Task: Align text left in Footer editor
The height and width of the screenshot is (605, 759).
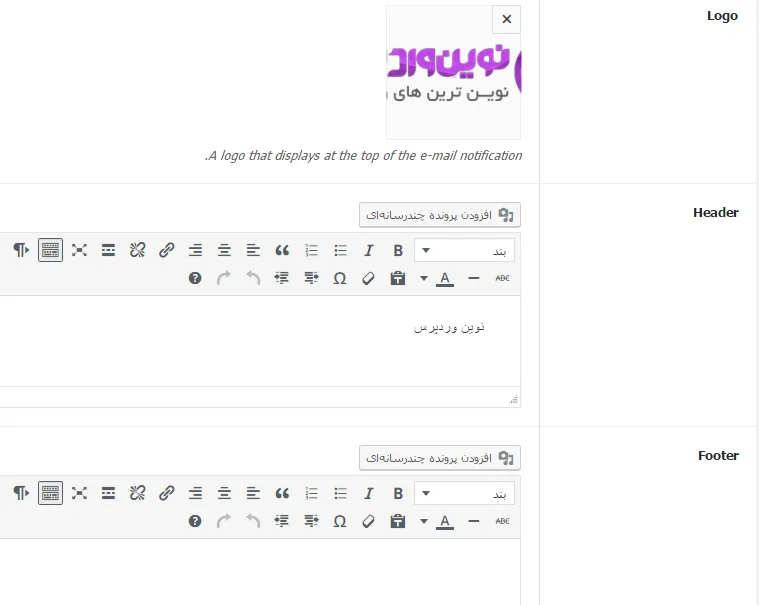Action: [x=253, y=493]
